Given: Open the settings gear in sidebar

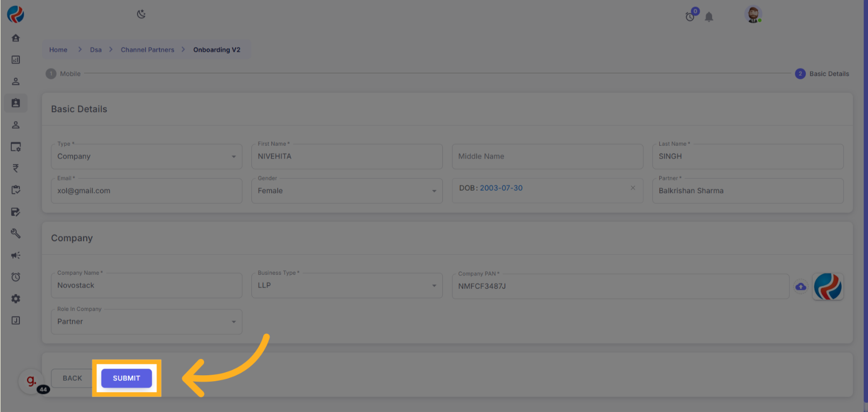Looking at the screenshot, I should (x=16, y=299).
